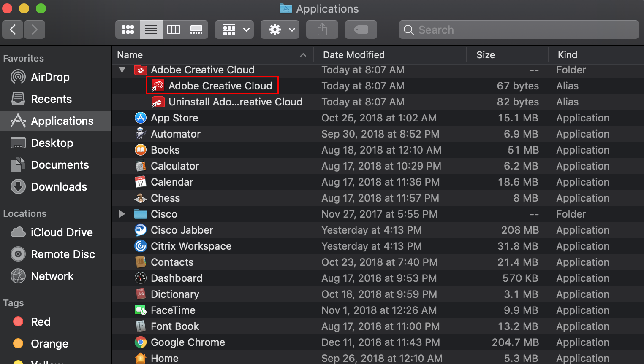This screenshot has height=364, width=644.
Task: Open the action gear menu
Action: coord(280,30)
